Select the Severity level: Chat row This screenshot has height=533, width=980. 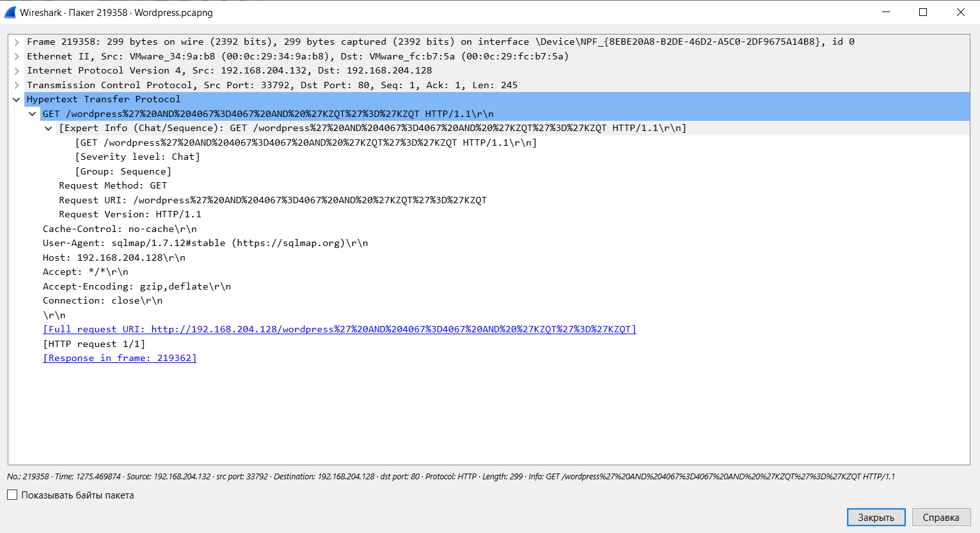tap(138, 157)
